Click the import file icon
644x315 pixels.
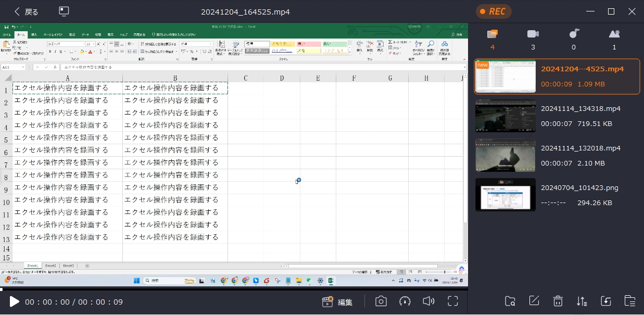606,301
